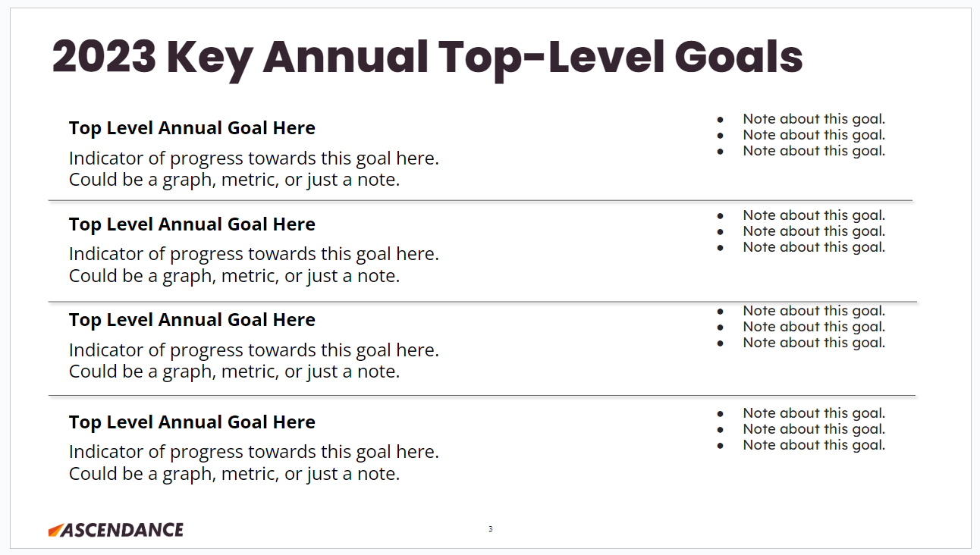Select the first note bullet of the third goal
Screen dimensions: 980x555
[813, 311]
